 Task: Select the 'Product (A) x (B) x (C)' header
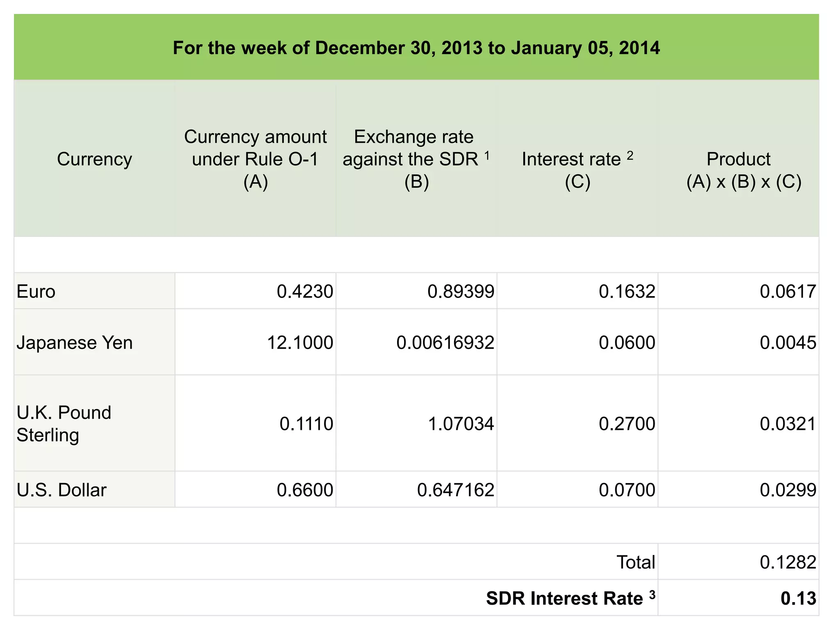click(744, 170)
